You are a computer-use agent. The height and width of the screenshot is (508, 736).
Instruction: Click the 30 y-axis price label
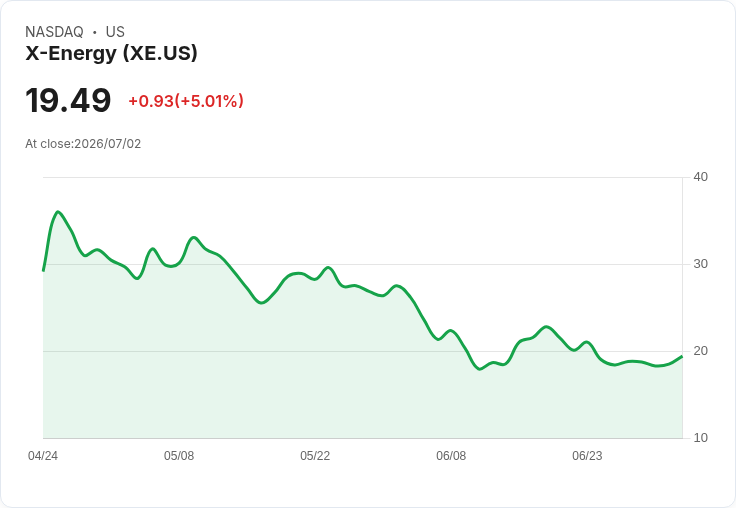tap(700, 264)
